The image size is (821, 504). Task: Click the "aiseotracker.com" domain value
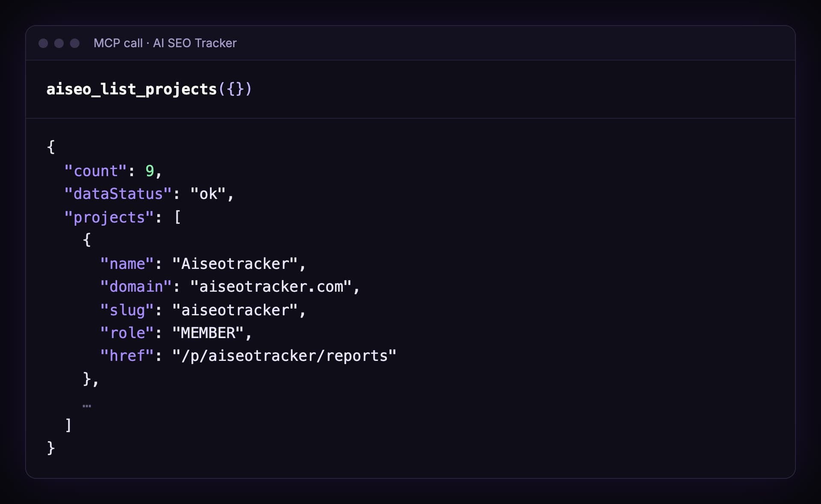[x=271, y=286]
